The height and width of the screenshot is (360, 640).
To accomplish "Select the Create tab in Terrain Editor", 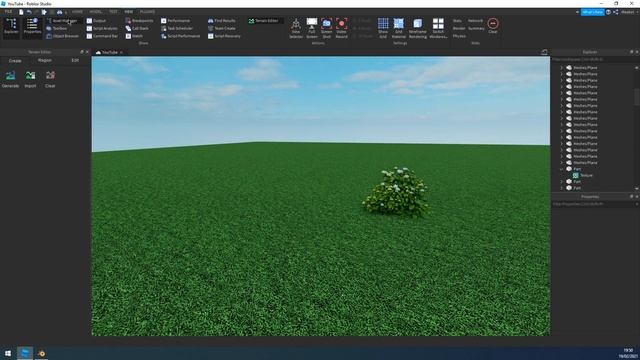I will coord(15,61).
